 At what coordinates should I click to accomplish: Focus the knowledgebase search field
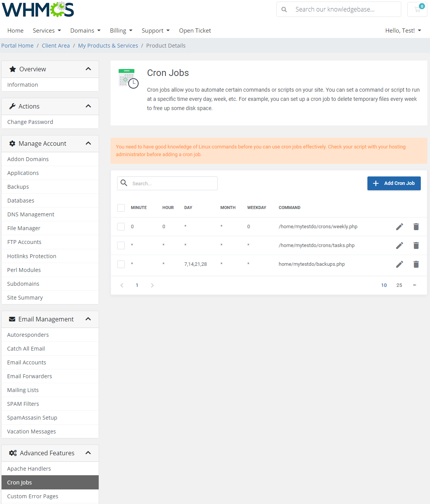pos(346,9)
